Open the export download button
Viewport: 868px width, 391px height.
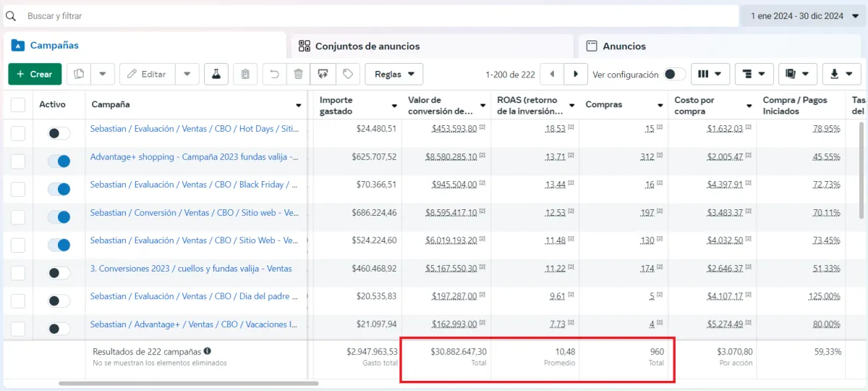841,74
